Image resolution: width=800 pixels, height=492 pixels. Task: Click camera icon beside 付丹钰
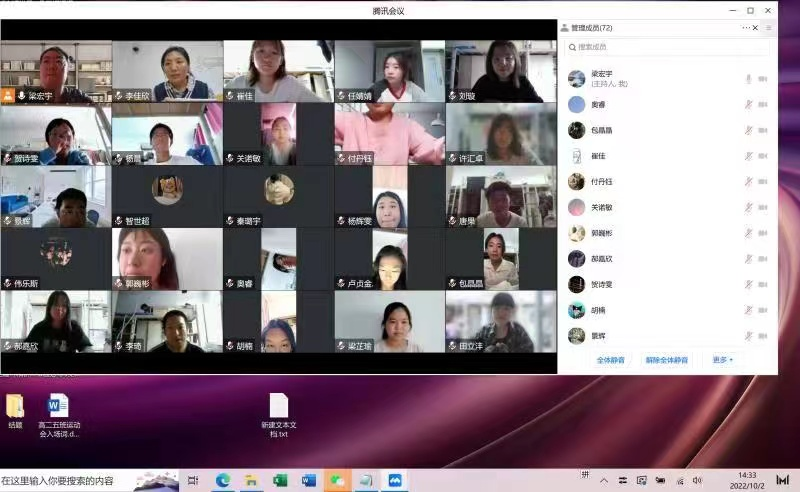pos(763,182)
